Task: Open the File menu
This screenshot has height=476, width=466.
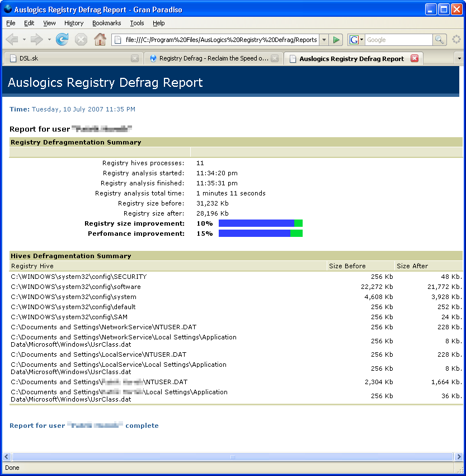Action: [11, 23]
